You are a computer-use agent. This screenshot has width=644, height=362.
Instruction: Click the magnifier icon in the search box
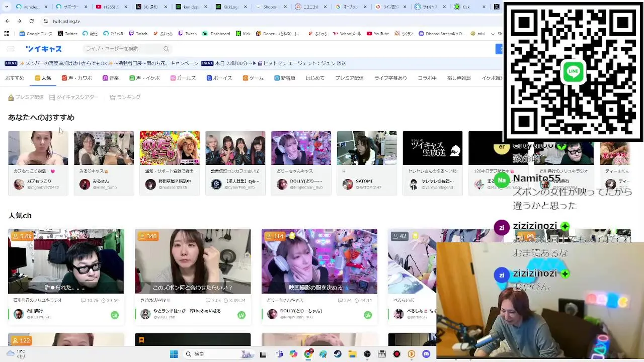click(x=166, y=49)
